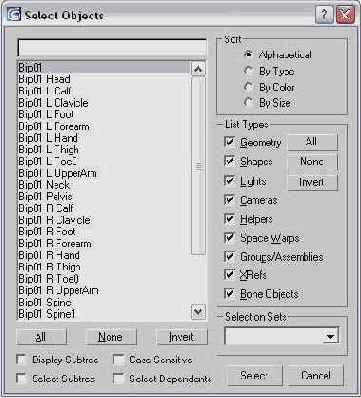Click the list scroll down arrow
The image size is (361, 398).
198,312
